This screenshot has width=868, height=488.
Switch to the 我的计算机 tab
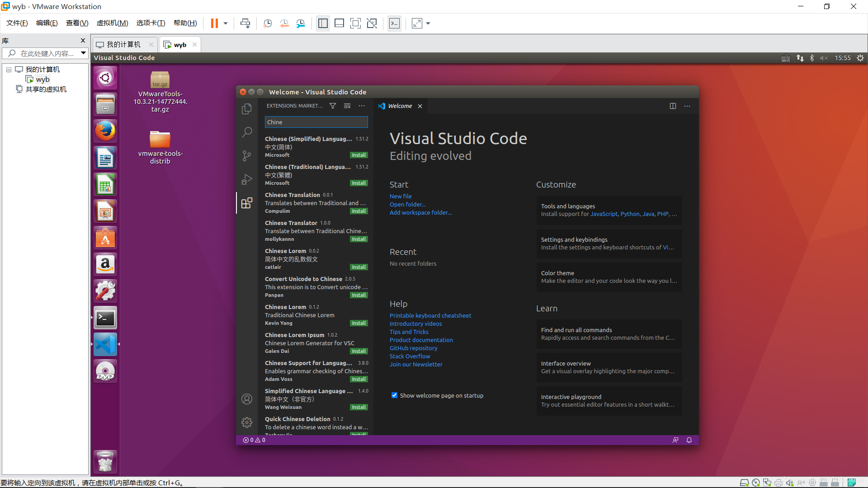[x=123, y=44]
